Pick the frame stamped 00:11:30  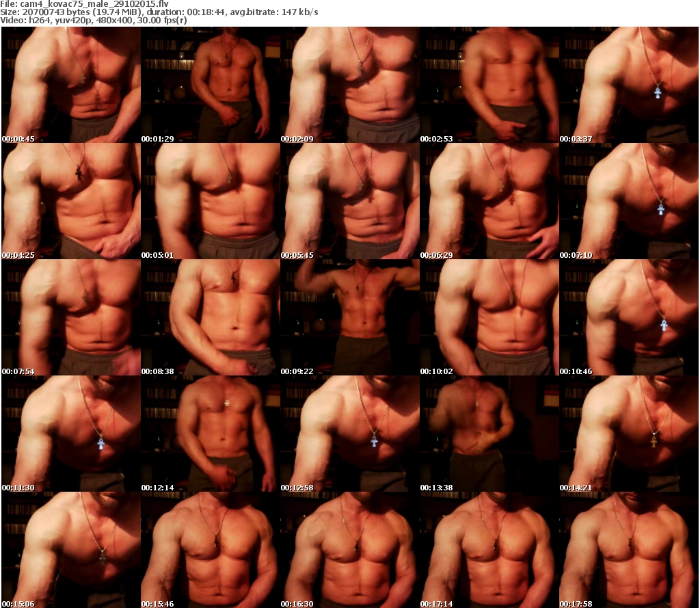(71, 434)
